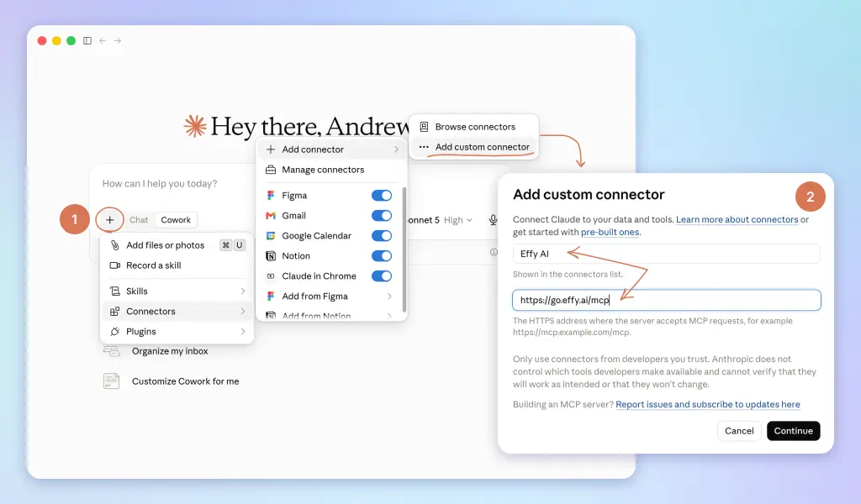This screenshot has width=861, height=504.
Task: Click the Gmail logo icon
Action: coord(271,216)
